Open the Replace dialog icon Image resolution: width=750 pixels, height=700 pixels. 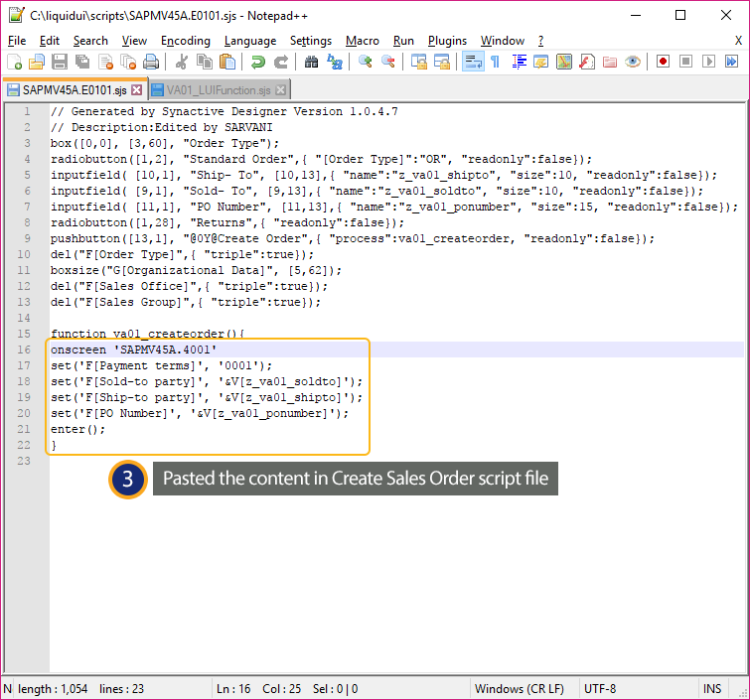(x=335, y=62)
